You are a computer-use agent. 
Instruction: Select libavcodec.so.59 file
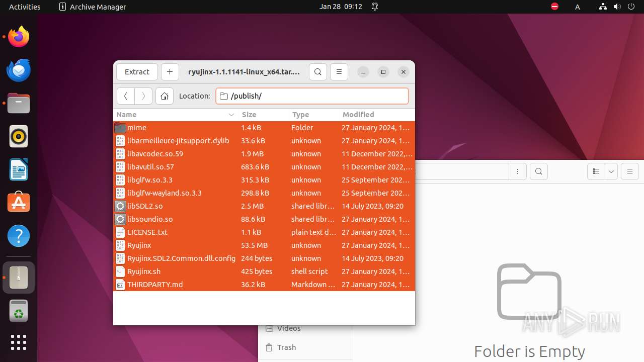pyautogui.click(x=264, y=154)
